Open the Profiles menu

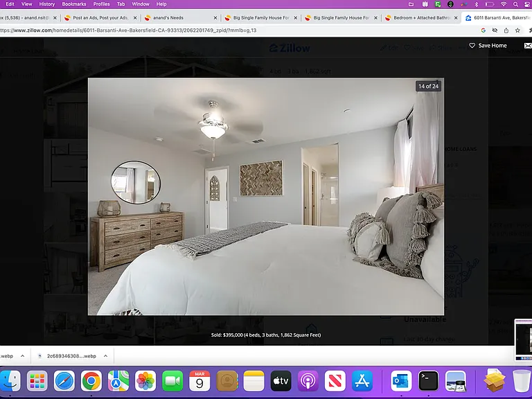click(101, 4)
